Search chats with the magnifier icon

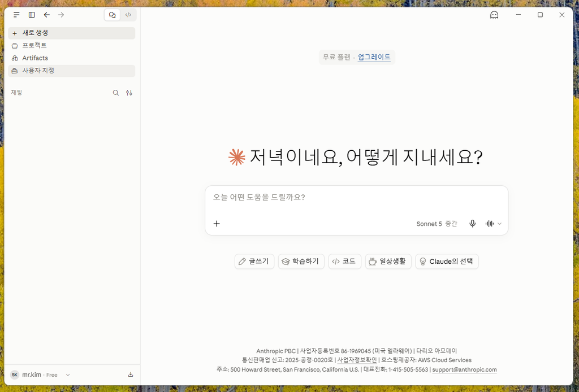[x=116, y=93]
